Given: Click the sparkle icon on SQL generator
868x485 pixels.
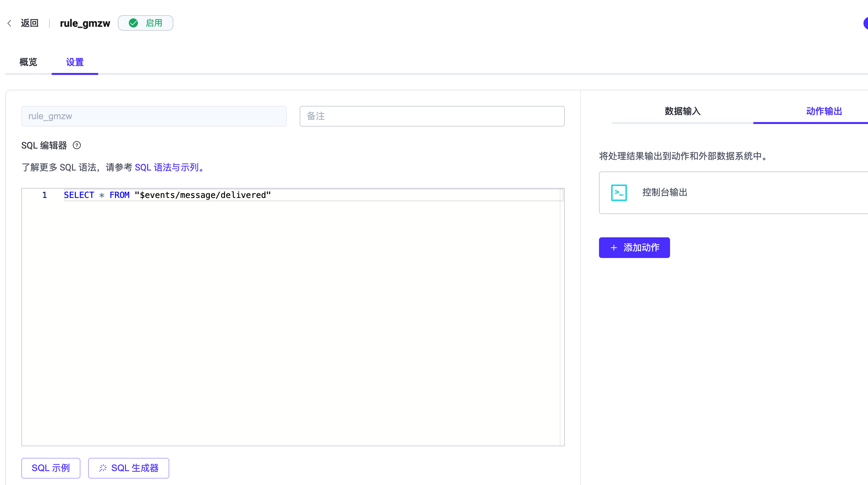Looking at the screenshot, I should click(x=103, y=468).
